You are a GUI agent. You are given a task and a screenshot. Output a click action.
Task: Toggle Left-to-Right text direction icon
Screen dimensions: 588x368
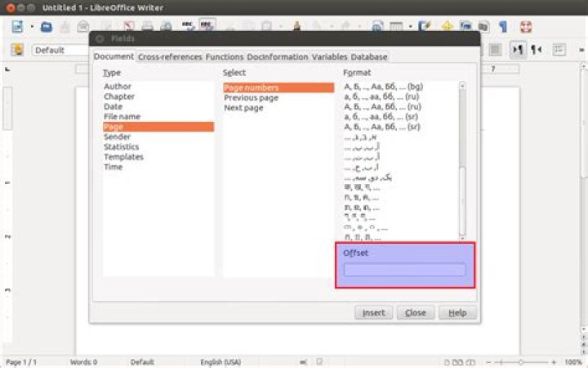518,50
